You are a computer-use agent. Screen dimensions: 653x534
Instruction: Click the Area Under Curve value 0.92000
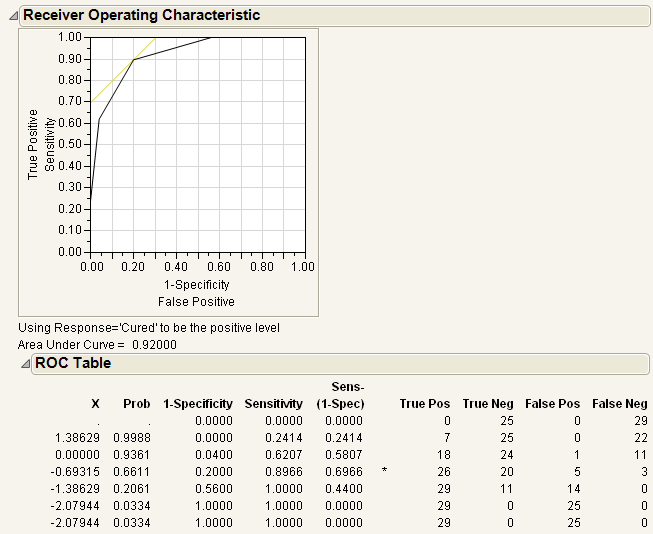pyautogui.click(x=154, y=345)
